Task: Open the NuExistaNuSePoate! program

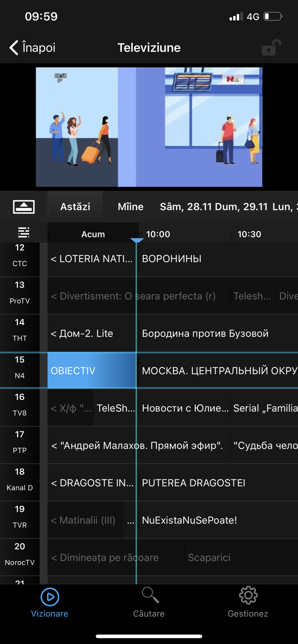Action: [x=218, y=520]
